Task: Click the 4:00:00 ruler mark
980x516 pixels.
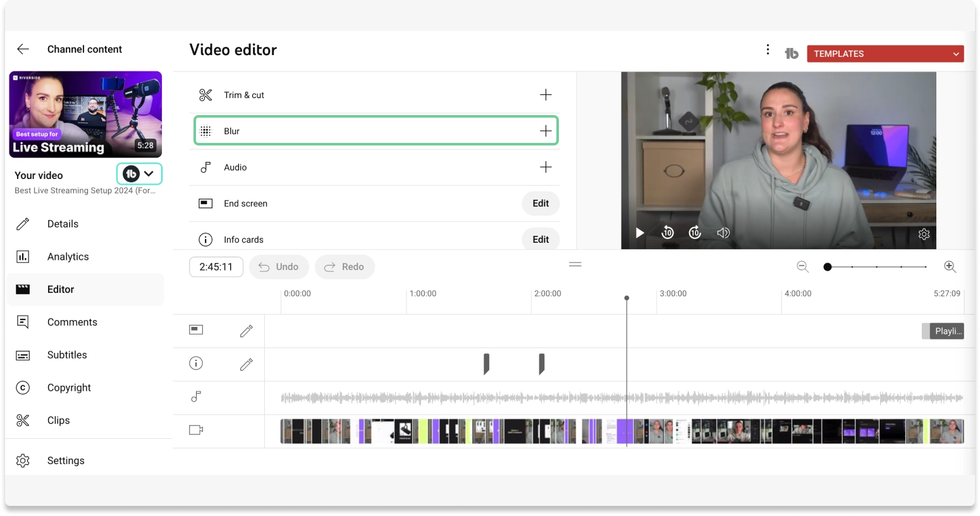Action: [798, 293]
